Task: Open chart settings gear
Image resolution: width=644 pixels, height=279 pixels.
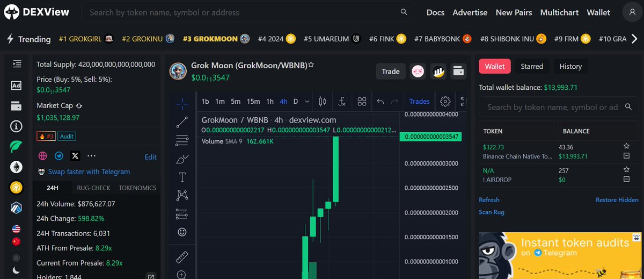Action: coord(445,101)
